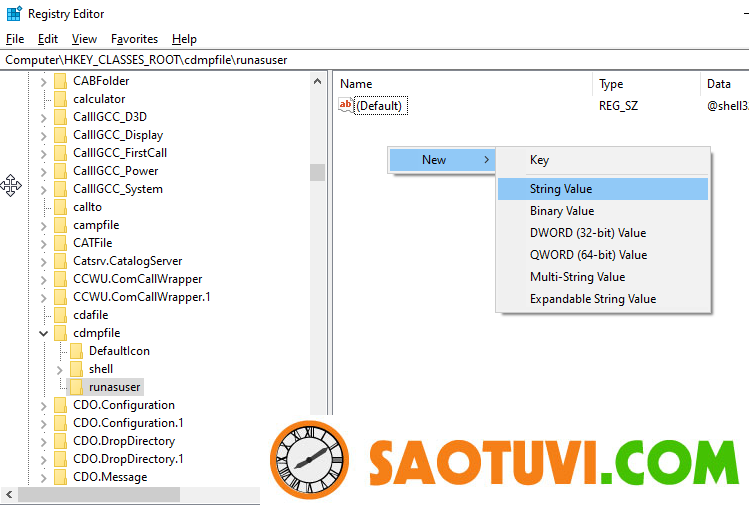Click the cdmpfile folder icon

coord(61,333)
